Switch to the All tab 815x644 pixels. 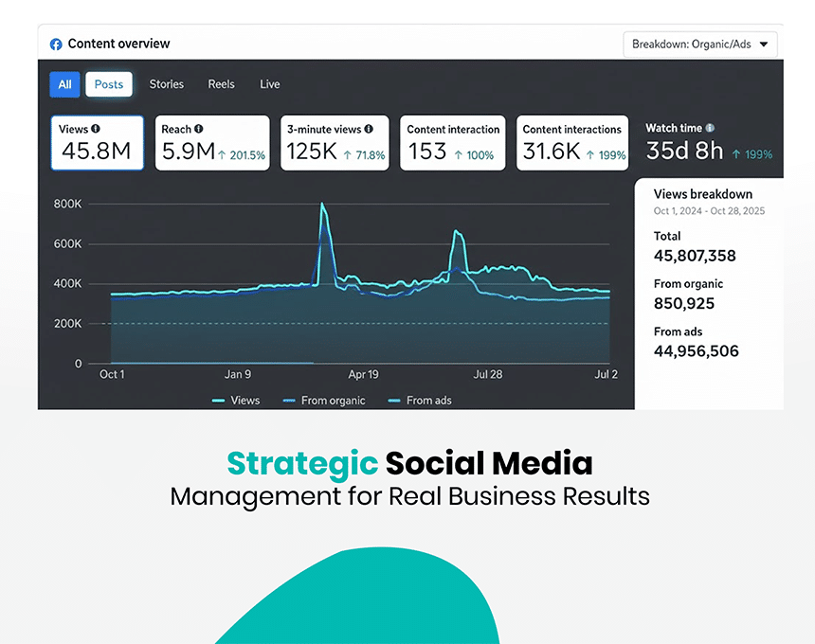[x=64, y=84]
